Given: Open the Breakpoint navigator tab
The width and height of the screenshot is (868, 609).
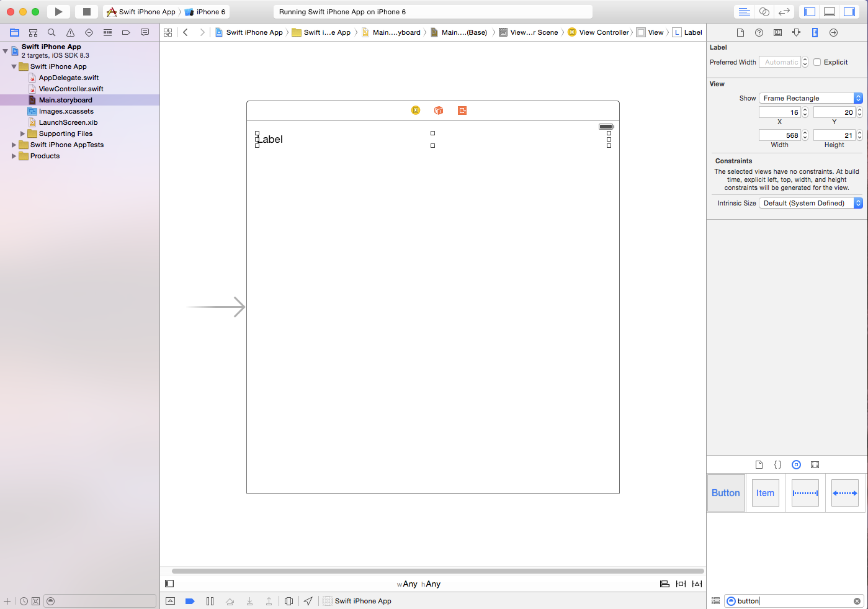Looking at the screenshot, I should pos(126,32).
